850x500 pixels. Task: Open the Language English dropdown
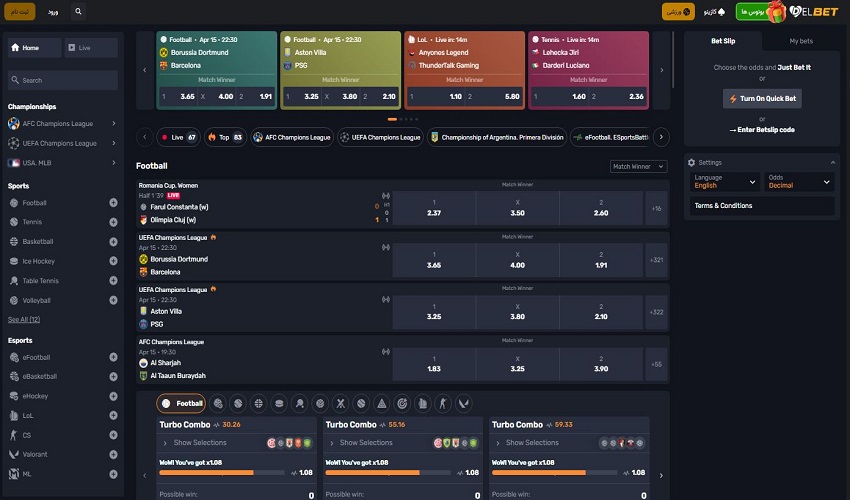click(x=725, y=182)
